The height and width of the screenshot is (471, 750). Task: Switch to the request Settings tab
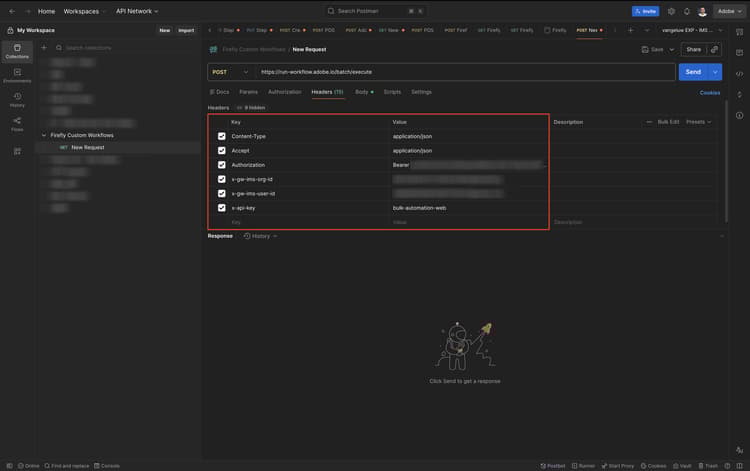[421, 92]
